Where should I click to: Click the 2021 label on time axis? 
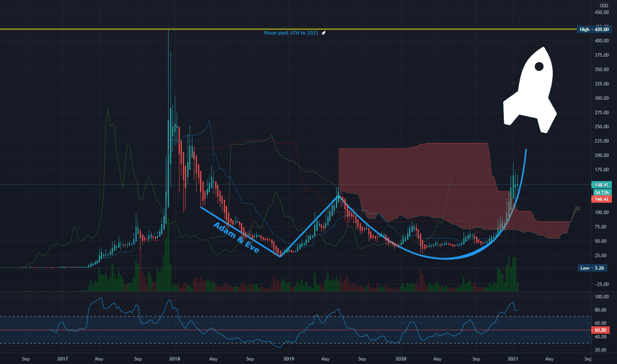pyautogui.click(x=512, y=359)
